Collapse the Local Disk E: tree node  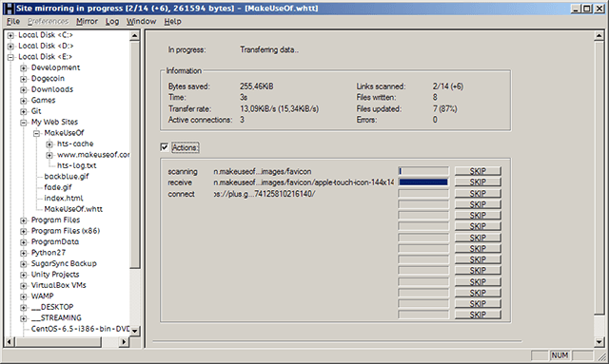tap(10, 57)
